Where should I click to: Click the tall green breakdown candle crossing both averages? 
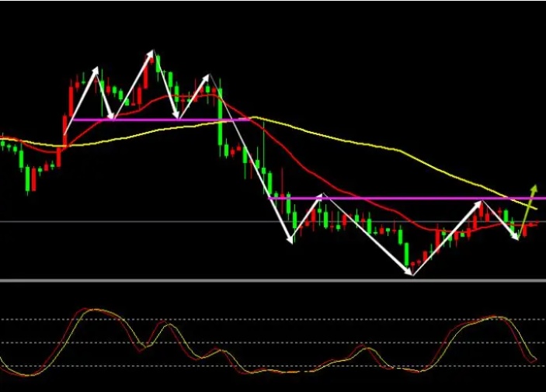coord(220,116)
